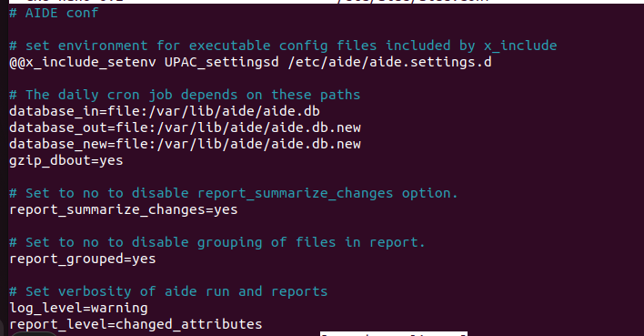Click the database_out=file line
This screenshot has height=336, width=644.
coord(185,127)
